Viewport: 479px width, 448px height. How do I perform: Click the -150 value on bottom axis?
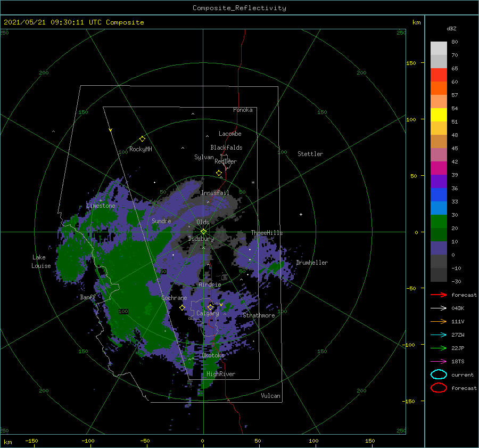tap(31, 441)
